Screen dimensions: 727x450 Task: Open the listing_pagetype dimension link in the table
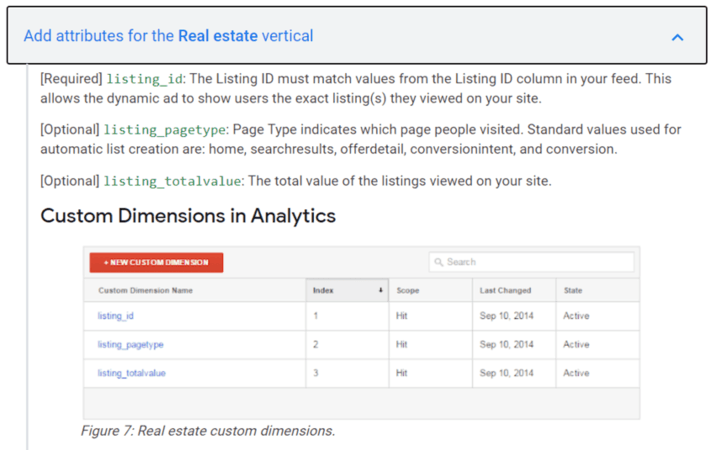130,344
